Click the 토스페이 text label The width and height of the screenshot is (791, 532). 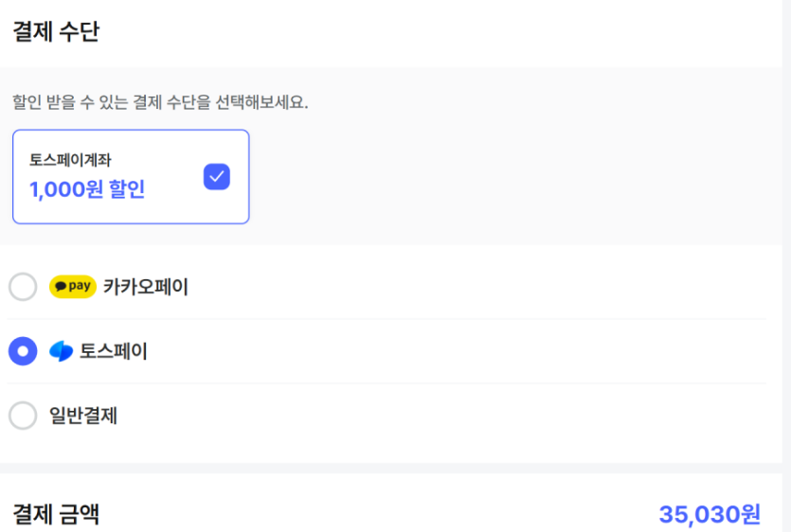114,351
